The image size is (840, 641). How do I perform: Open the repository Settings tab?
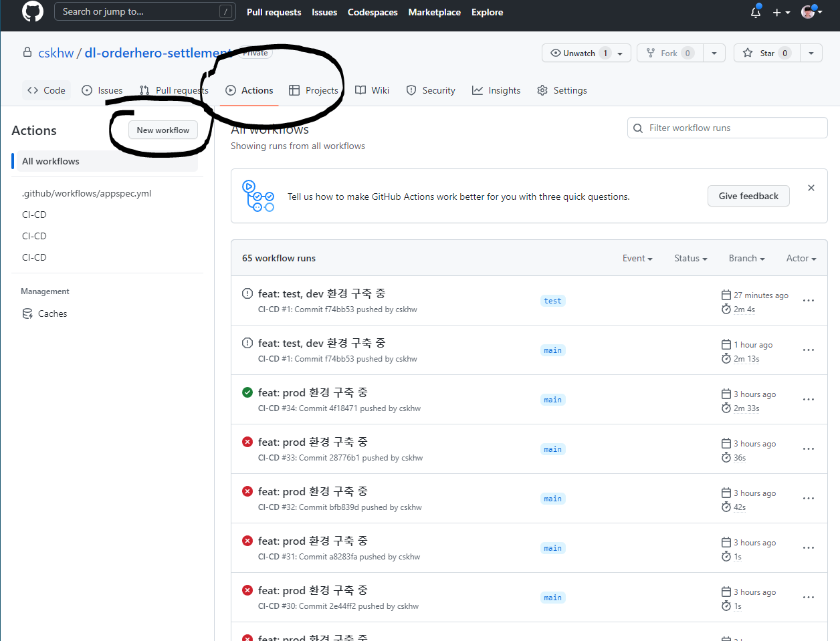[562, 90]
